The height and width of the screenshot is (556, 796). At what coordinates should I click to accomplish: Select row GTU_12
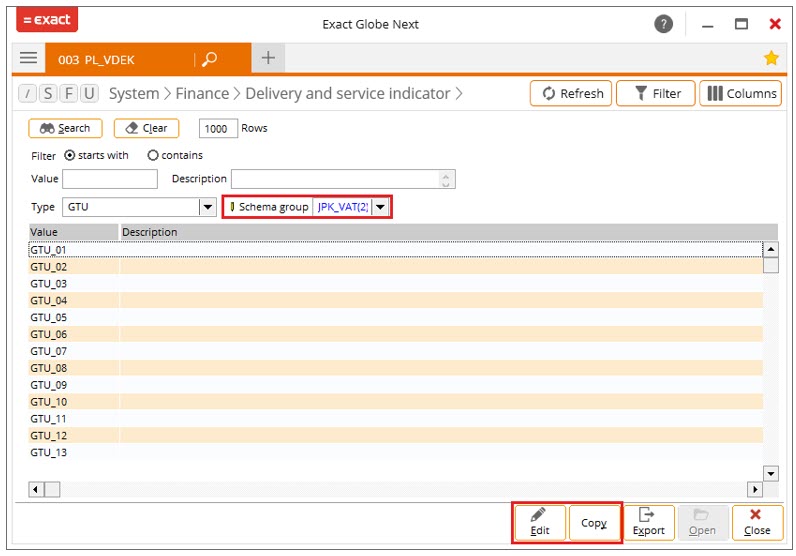click(x=395, y=435)
